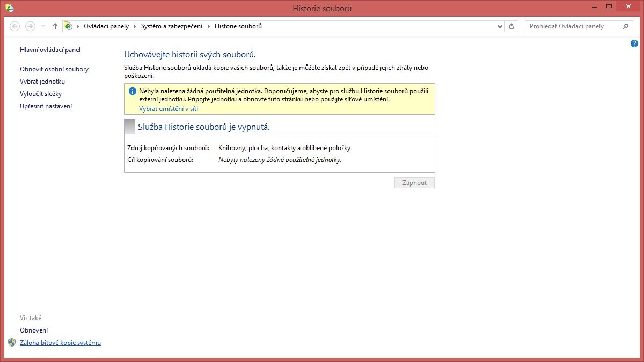Click the Back navigation arrow

pyautogui.click(x=15, y=26)
